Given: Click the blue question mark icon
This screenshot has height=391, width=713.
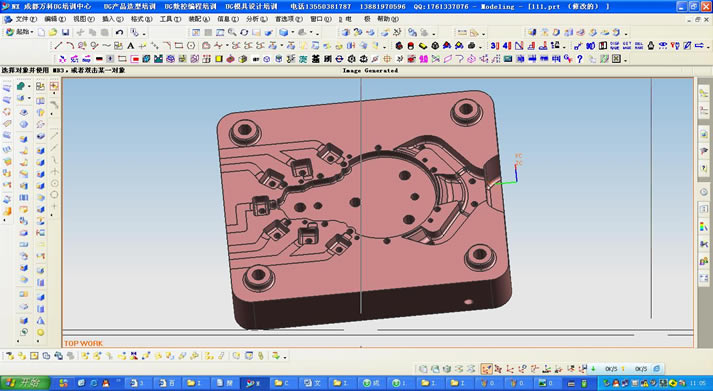Looking at the screenshot, I should coord(580,59).
